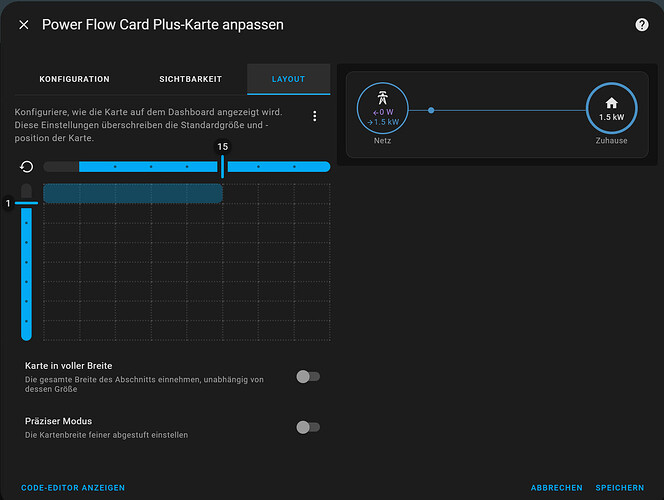Click the row slider handle labeled 1
Screen dimensions: 664x500
click(x=26, y=203)
